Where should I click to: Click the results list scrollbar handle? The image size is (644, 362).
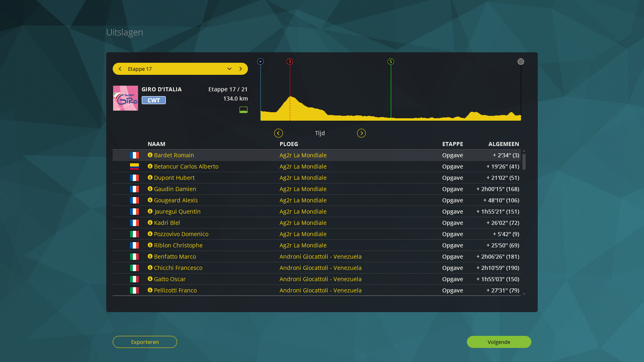(524, 161)
